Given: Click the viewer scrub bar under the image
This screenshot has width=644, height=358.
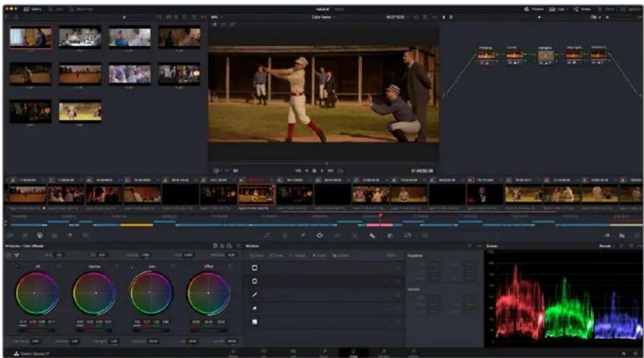Looking at the screenshot, I should (324, 164).
